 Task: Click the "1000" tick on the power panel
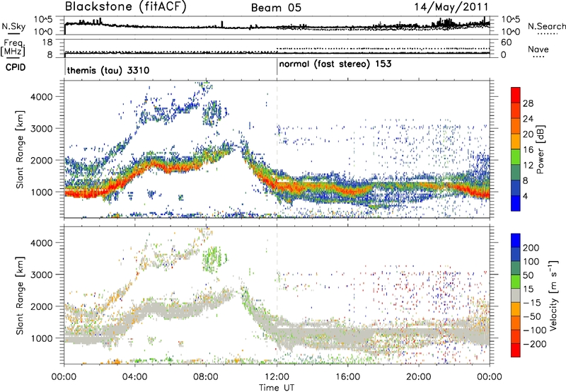pyautogui.click(x=41, y=192)
